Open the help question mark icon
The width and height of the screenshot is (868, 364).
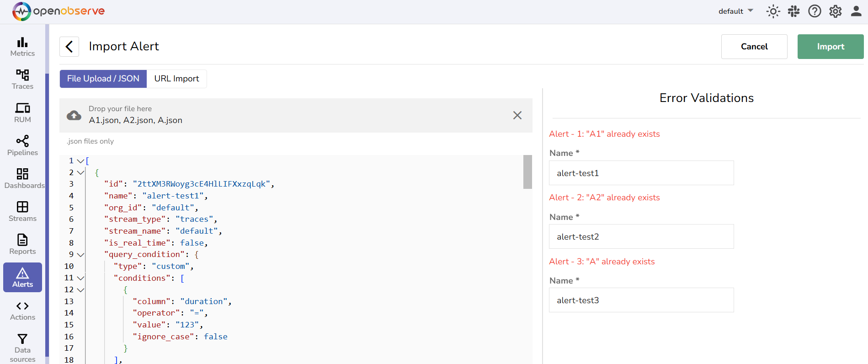[815, 11]
